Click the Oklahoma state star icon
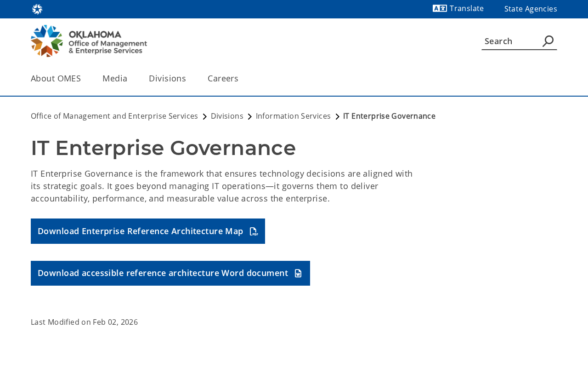This screenshot has height=368, width=588. click(37, 9)
